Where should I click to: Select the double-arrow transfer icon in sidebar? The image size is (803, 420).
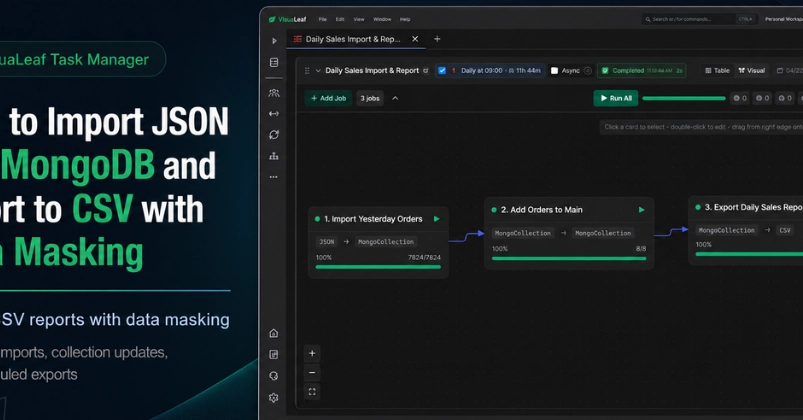(x=274, y=114)
